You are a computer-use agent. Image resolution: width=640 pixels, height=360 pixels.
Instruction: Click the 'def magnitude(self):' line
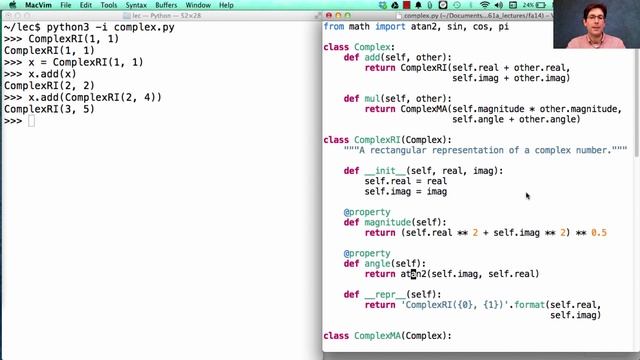[395, 222]
